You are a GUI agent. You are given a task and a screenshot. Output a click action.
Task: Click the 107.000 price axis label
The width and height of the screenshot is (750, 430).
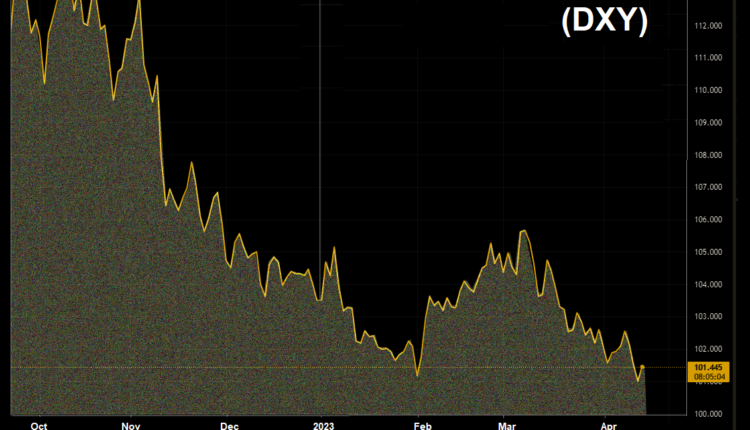coord(708,187)
